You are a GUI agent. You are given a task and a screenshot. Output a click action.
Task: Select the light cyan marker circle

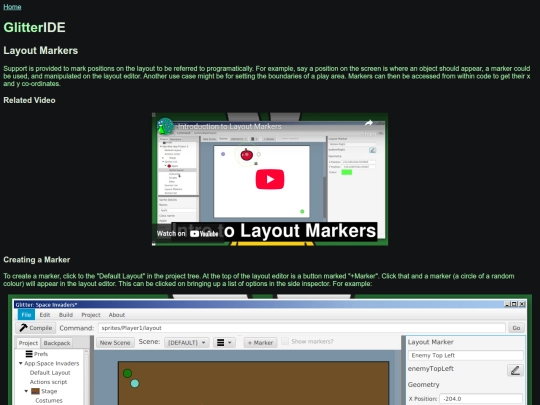tap(135, 383)
